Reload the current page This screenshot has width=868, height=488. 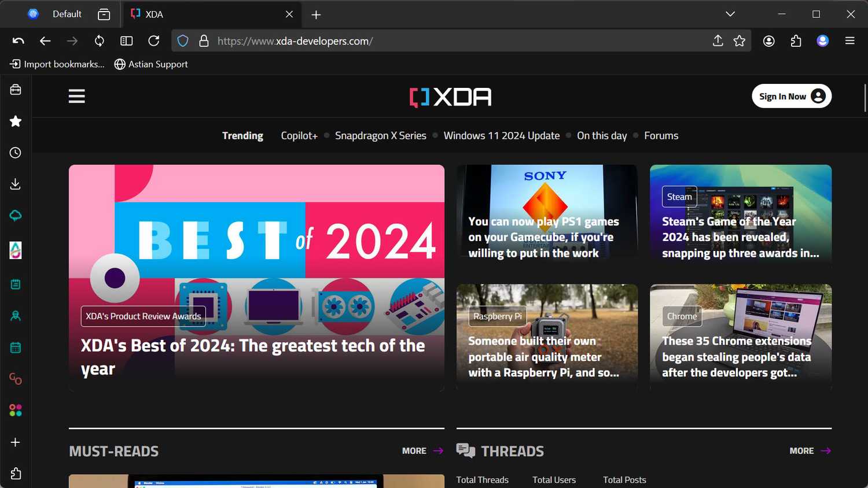click(x=153, y=40)
